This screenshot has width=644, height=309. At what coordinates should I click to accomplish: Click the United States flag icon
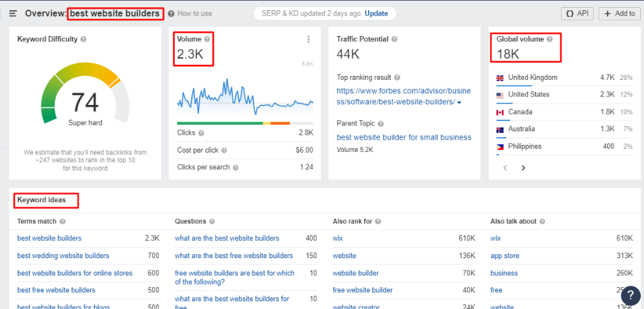[500, 95]
